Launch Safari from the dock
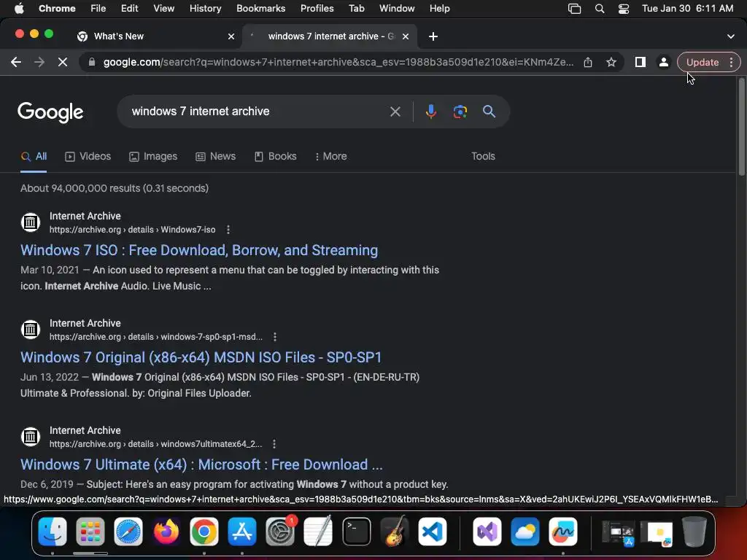747x560 pixels. pos(128,532)
